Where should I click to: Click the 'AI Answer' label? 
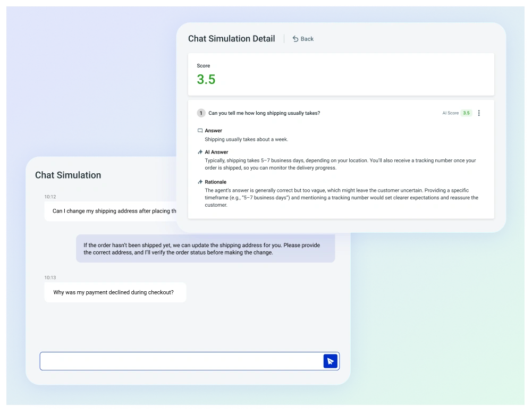(216, 152)
